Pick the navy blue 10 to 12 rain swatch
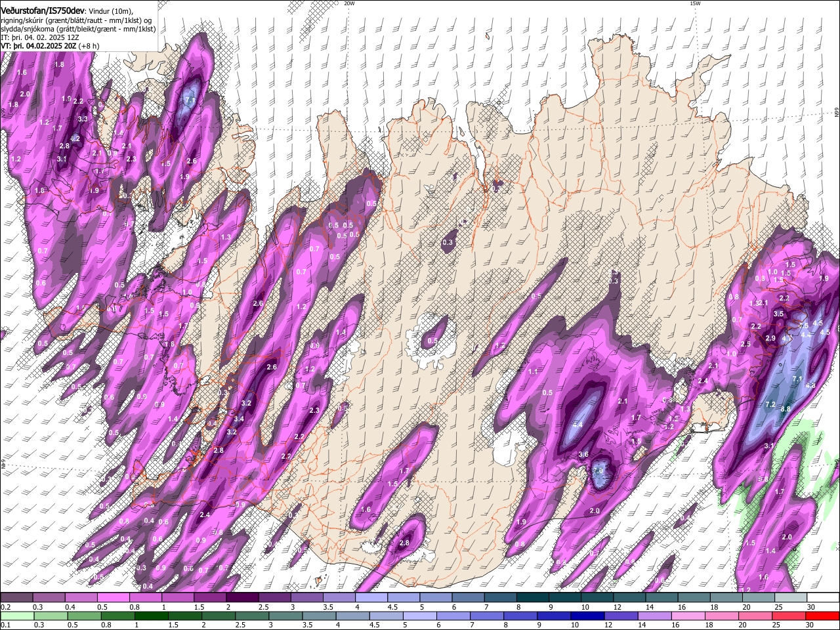 [x=587, y=616]
